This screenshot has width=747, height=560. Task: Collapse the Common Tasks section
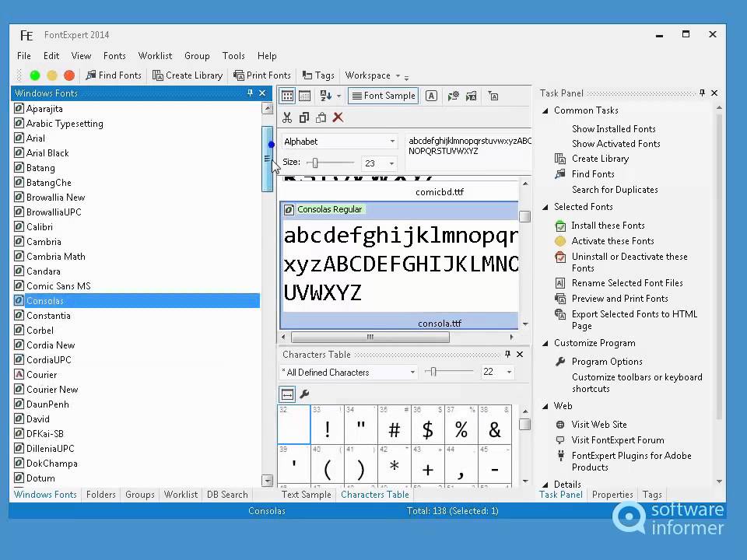[545, 110]
